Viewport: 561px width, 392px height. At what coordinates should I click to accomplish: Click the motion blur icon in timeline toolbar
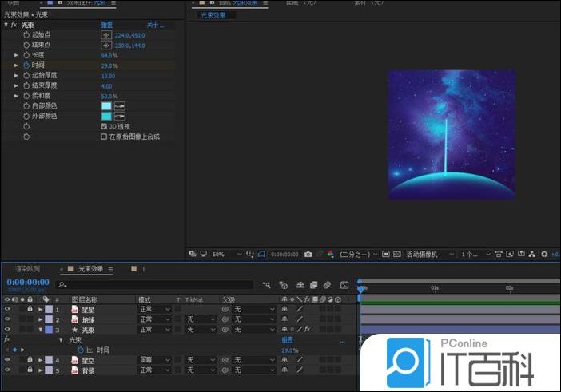pyautogui.click(x=327, y=285)
